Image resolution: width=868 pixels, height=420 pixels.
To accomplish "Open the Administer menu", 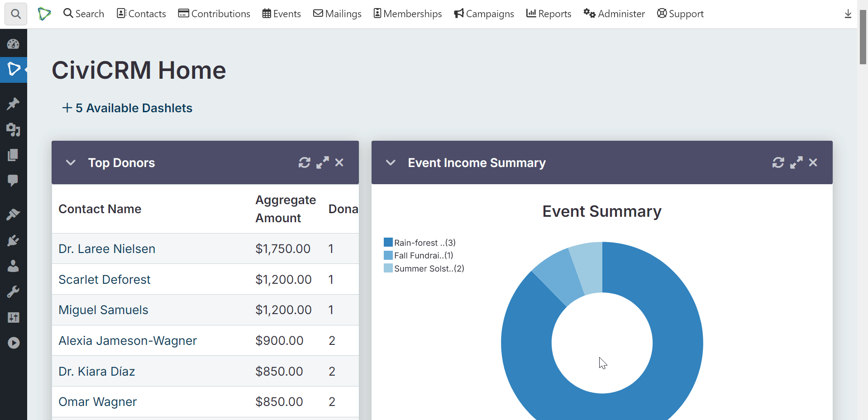I will [x=614, y=14].
